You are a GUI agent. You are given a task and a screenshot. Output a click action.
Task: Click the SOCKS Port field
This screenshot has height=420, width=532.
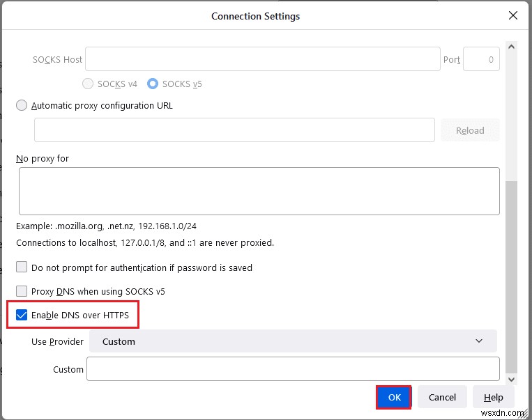481,59
